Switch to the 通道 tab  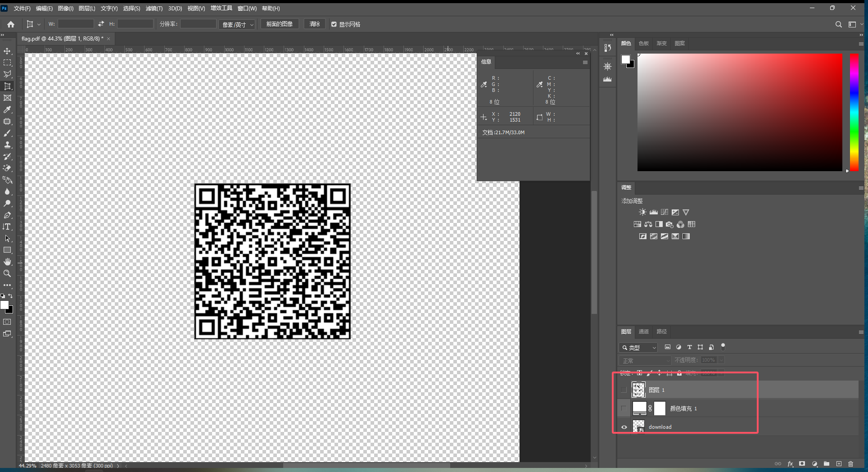pos(644,331)
